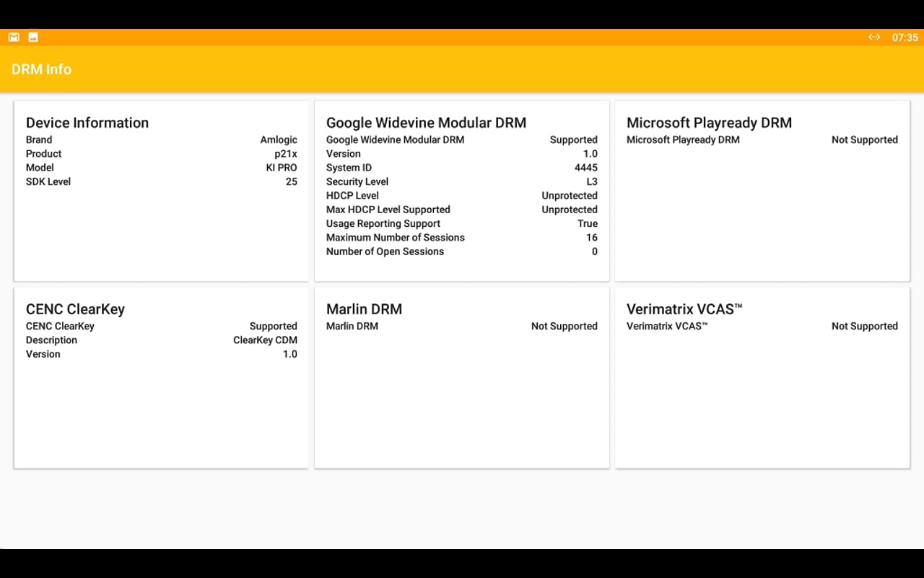Select the Marlin DRM Not Supported status
Screen dimensions: 924x578
click(565, 326)
